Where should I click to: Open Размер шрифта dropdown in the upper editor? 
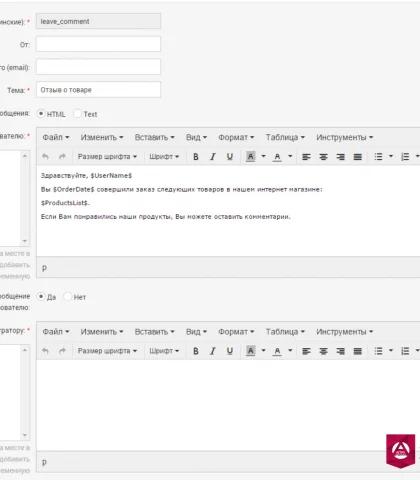pos(107,157)
